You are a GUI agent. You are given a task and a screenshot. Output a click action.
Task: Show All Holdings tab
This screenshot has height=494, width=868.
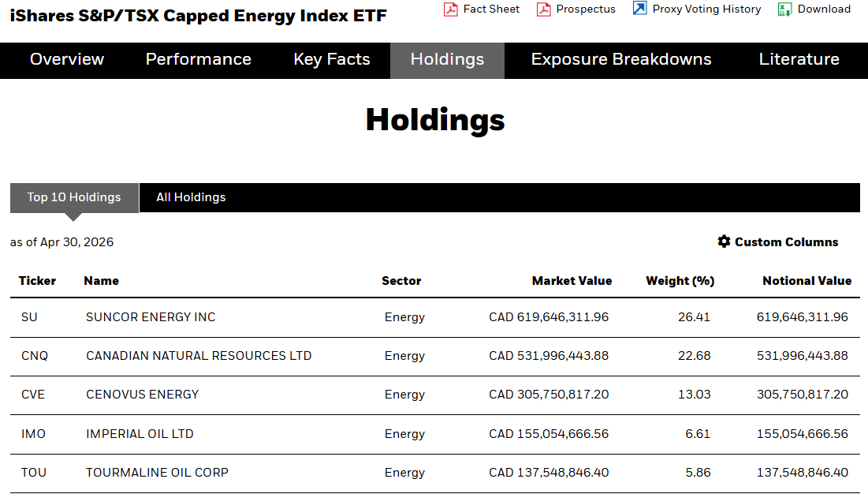[191, 197]
